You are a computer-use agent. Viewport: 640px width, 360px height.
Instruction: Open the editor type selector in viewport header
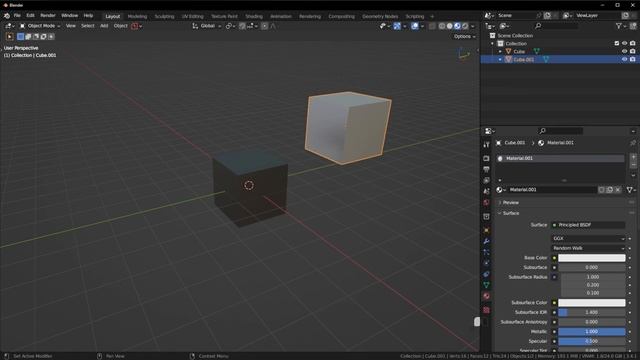pyautogui.click(x=9, y=26)
